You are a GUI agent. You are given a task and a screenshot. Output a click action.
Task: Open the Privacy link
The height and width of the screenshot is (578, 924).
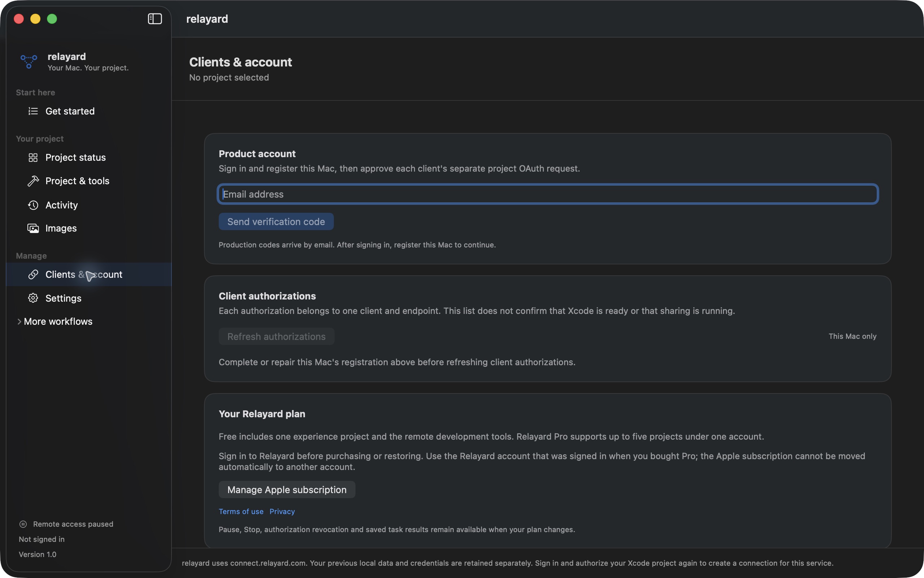click(282, 512)
